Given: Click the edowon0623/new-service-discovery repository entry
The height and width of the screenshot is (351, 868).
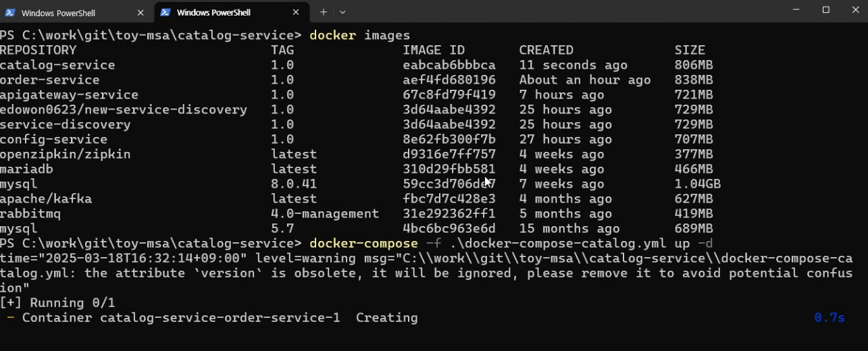Looking at the screenshot, I should coord(124,110).
